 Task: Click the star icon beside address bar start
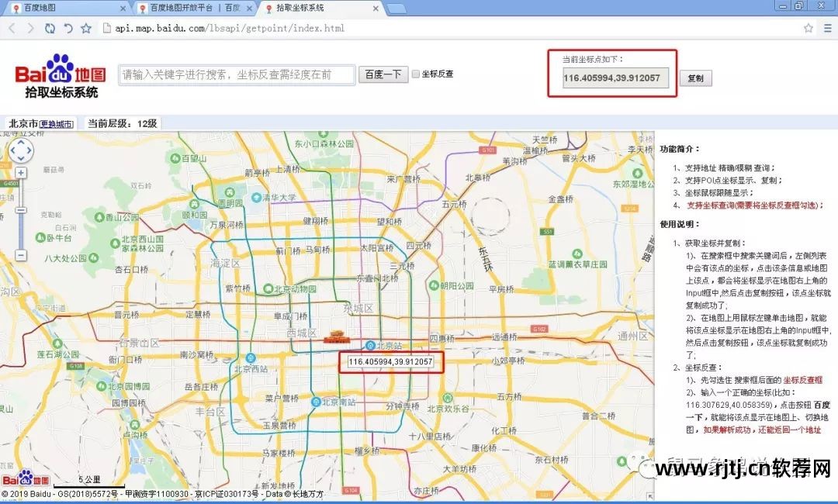tap(86, 28)
